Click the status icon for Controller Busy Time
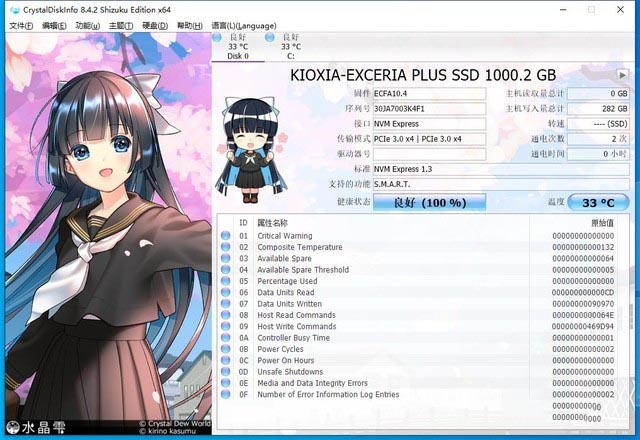This screenshot has width=640, height=440. point(225,338)
